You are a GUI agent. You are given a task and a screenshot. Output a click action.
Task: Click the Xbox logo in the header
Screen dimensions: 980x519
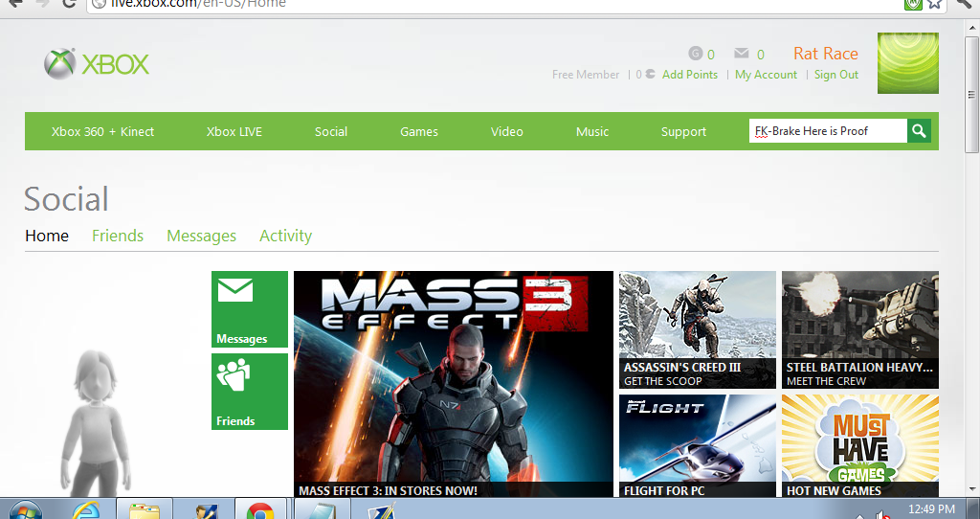click(x=97, y=64)
